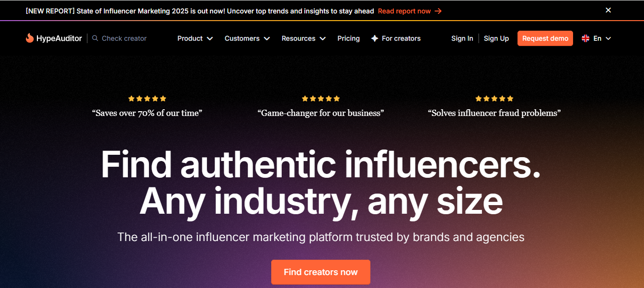Click stars above "Solves influencer fraud problems"
Screen dimensions: 644x288
click(494, 99)
